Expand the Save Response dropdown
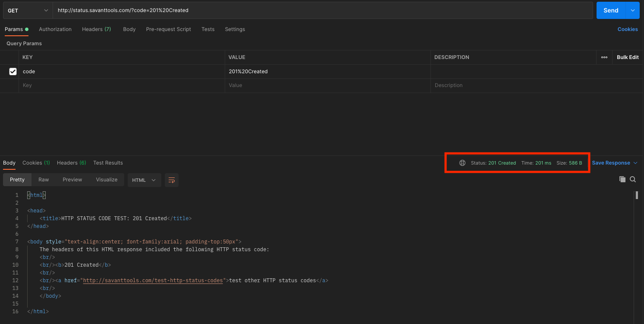This screenshot has width=644, height=324. 635,163
